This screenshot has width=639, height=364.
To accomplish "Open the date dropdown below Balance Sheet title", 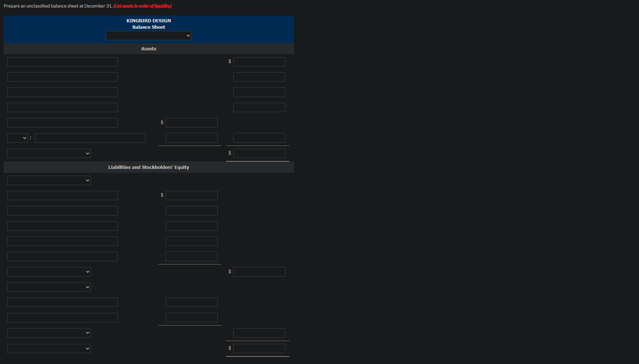I will [x=148, y=36].
